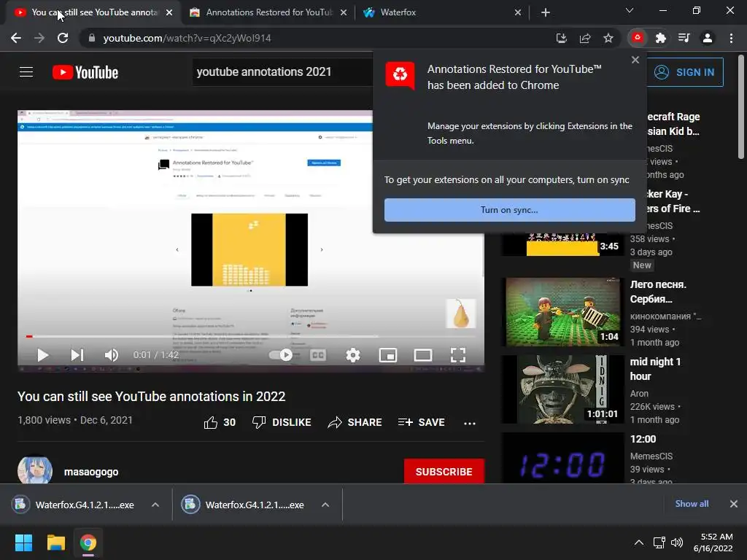Seek on the video progress bar
The image size is (747, 560).
[x=251, y=336]
